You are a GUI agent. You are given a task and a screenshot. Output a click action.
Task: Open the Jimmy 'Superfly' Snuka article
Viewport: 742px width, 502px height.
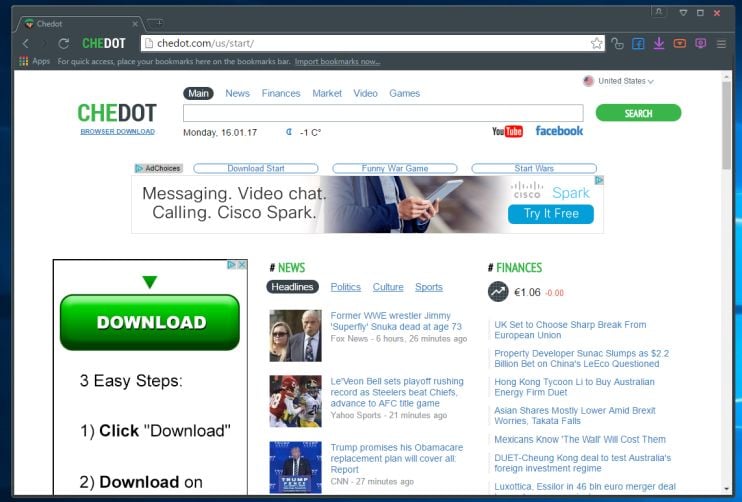tap(396, 321)
